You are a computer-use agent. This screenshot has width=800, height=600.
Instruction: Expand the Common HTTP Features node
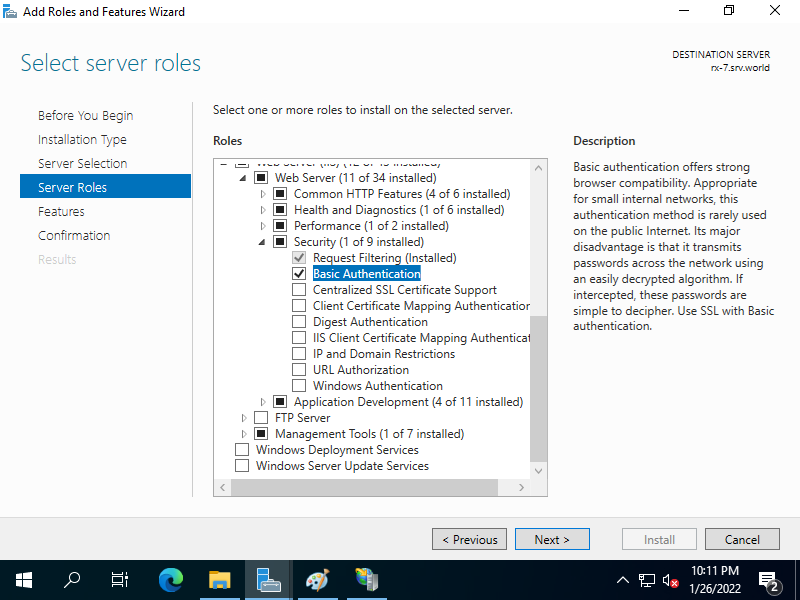(x=262, y=193)
